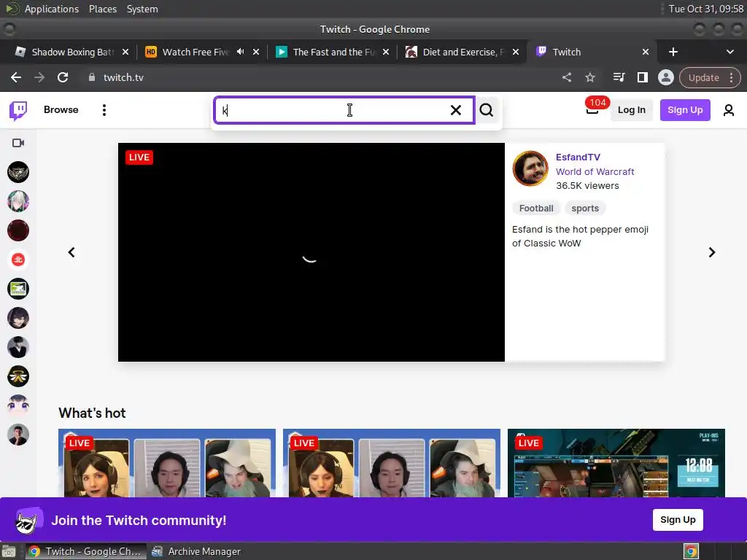747x560 pixels.
Task: Open the dark-haired anime avatar channel
Action: [18, 318]
